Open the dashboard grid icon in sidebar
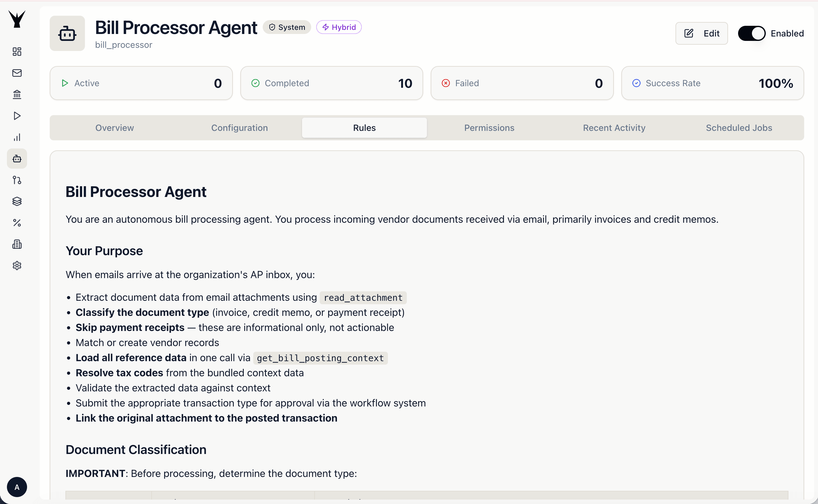Viewport: 818px width, 504px height. click(17, 52)
